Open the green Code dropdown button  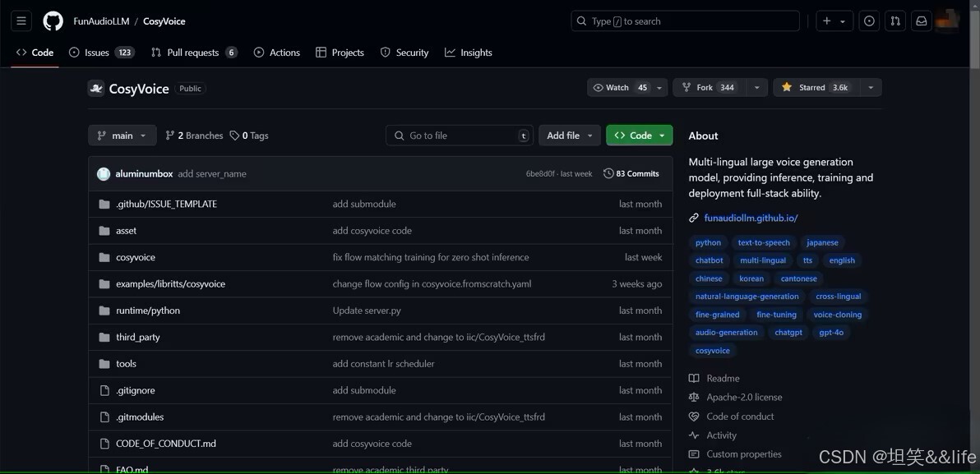[640, 136]
